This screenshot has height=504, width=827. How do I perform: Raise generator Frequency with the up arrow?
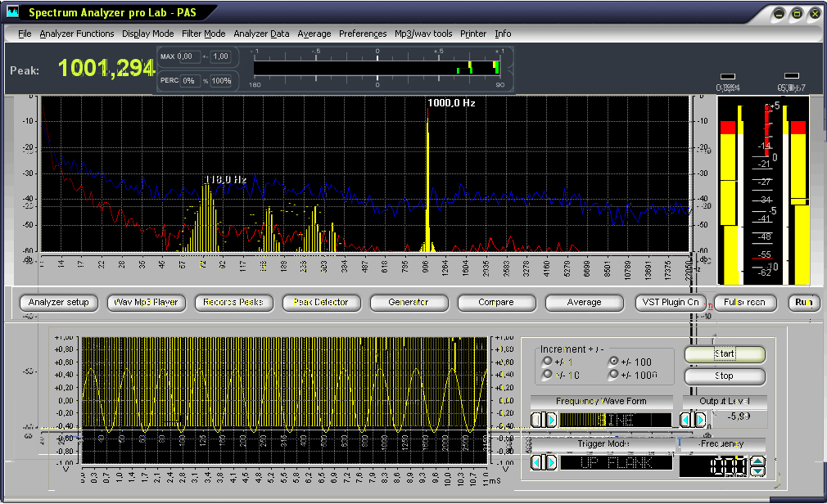click(758, 461)
